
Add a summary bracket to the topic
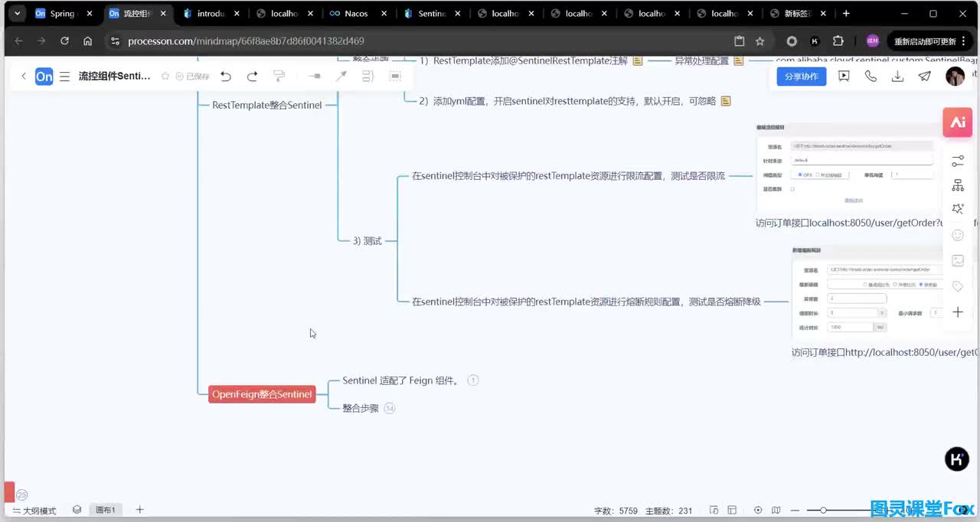tap(367, 77)
